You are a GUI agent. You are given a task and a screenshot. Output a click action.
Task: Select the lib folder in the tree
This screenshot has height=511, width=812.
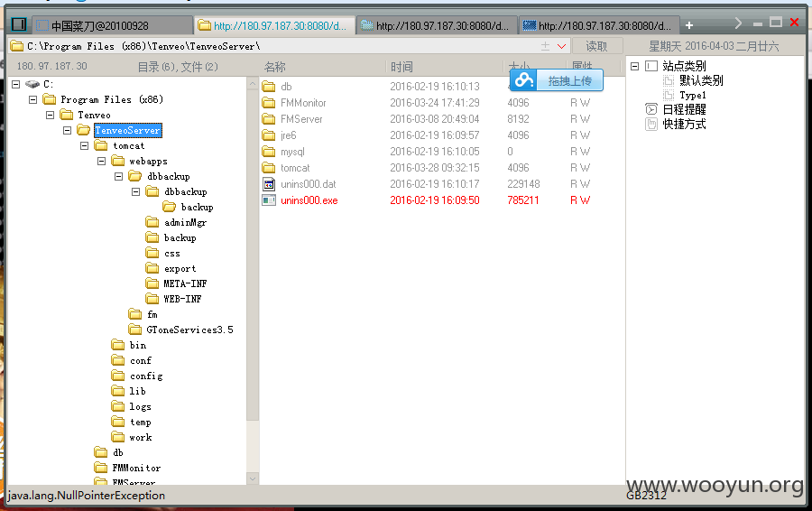click(x=137, y=391)
